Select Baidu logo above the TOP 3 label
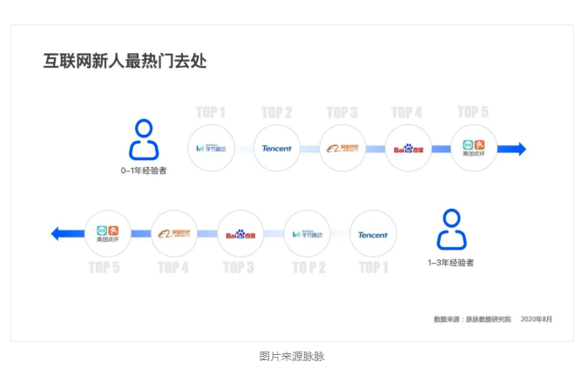 point(240,234)
